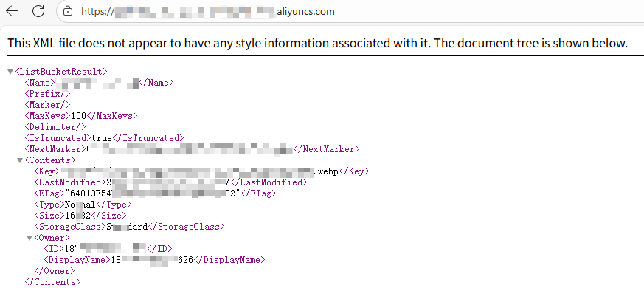
Task: Select the Owner ID closing tag
Action: click(x=160, y=249)
